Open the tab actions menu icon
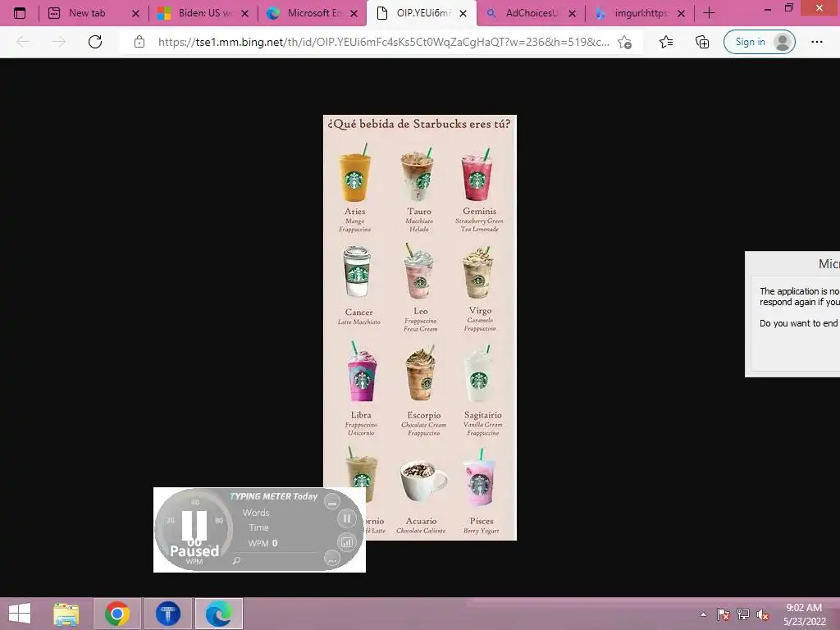The width and height of the screenshot is (840, 630). pos(20,13)
